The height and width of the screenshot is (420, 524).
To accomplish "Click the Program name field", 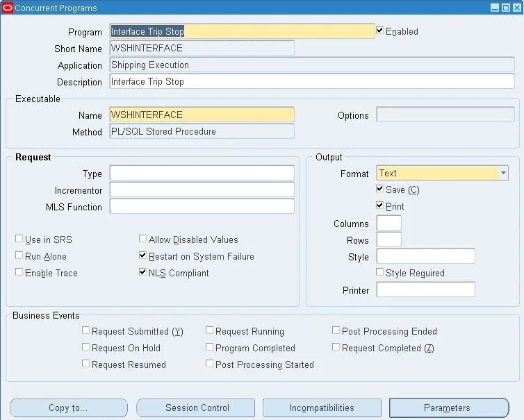I will point(242,31).
